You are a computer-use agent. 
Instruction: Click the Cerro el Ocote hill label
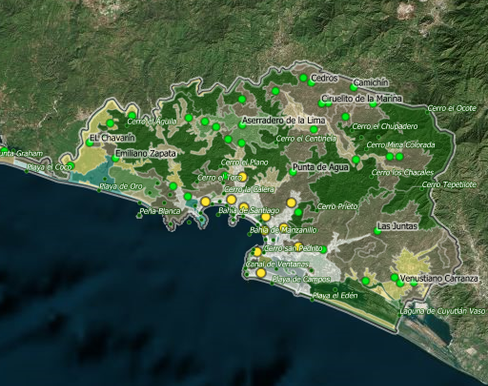[452, 108]
